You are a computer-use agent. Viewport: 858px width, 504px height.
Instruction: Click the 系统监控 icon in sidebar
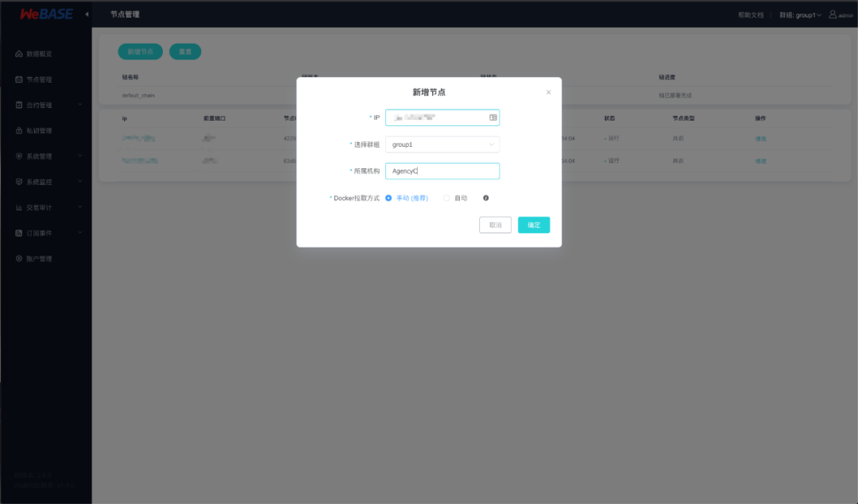pos(19,182)
